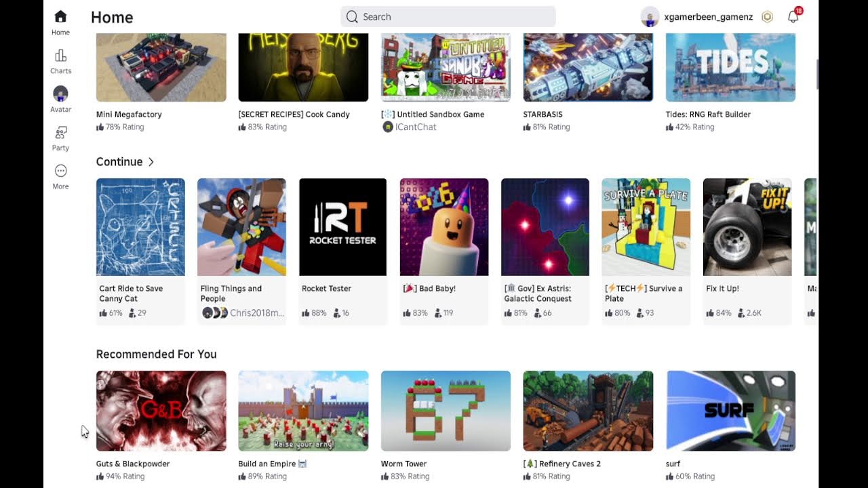Open the STARBASIS game thumbnail
The image size is (868, 488).
coord(588,67)
